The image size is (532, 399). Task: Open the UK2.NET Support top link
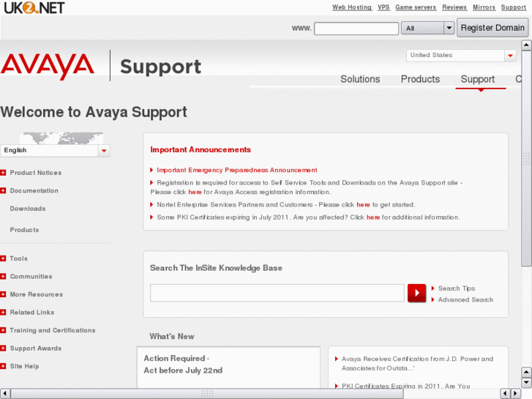(513, 7)
